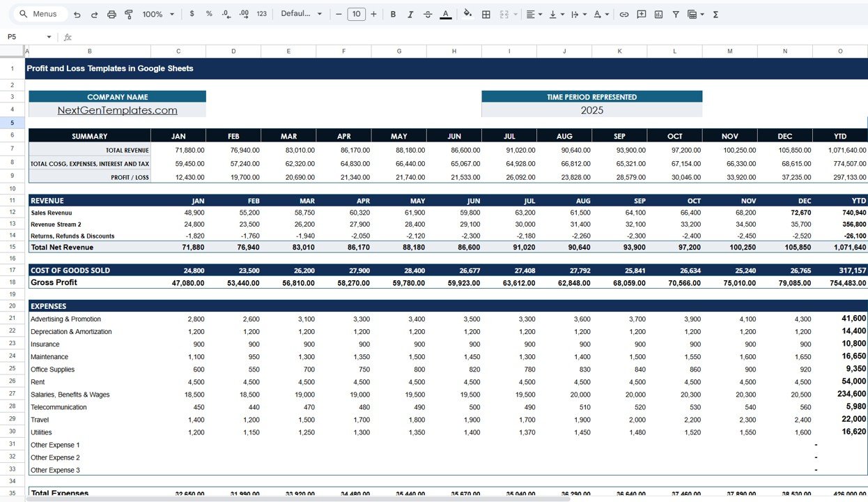
Task: Insert a comment on the selected cell
Action: [642, 14]
